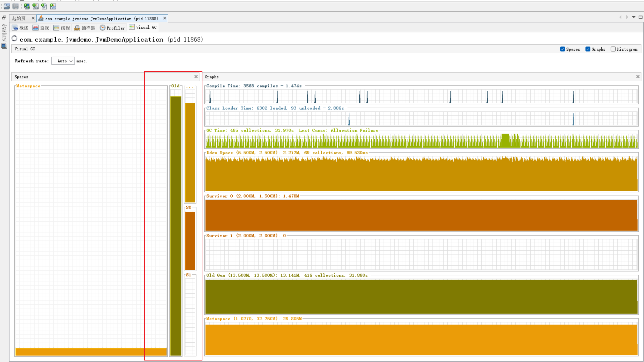Click the 'Visual GC' section header
Screen dimensions: 644x362
point(25,49)
